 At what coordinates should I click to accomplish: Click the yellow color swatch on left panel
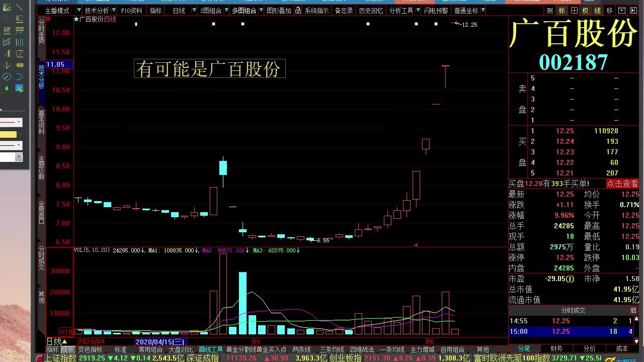point(8,134)
